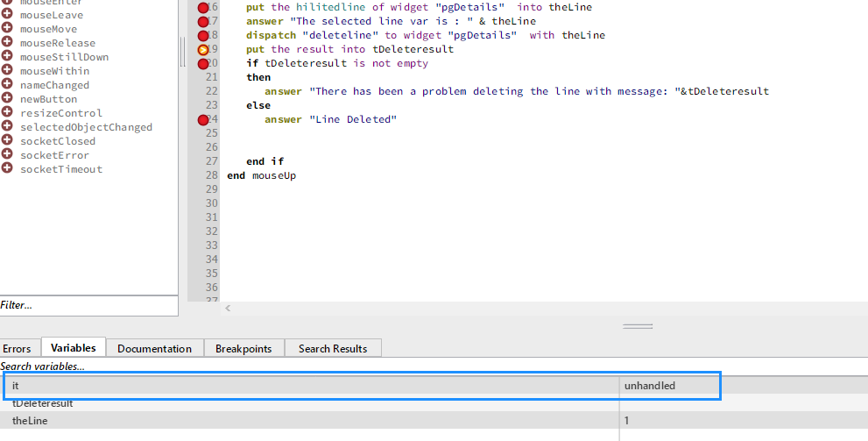
Task: Click the plus icon beside mouseStillDown
Action: pos(7,57)
